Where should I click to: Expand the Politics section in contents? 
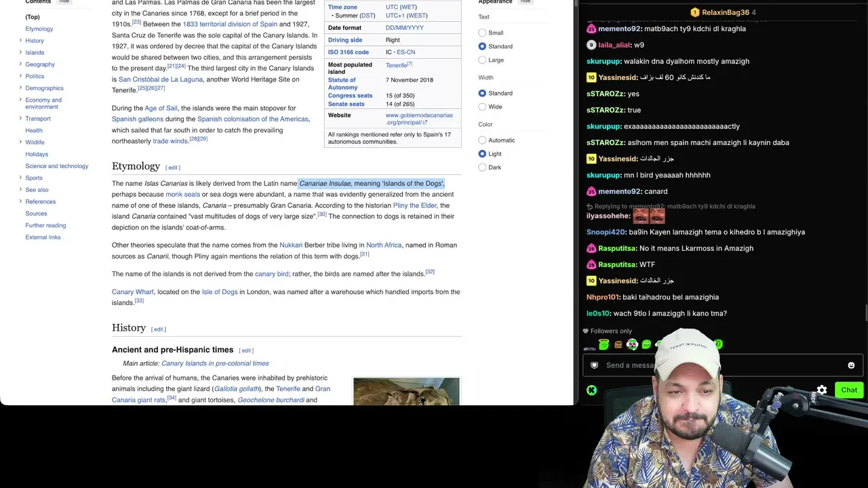(x=20, y=76)
